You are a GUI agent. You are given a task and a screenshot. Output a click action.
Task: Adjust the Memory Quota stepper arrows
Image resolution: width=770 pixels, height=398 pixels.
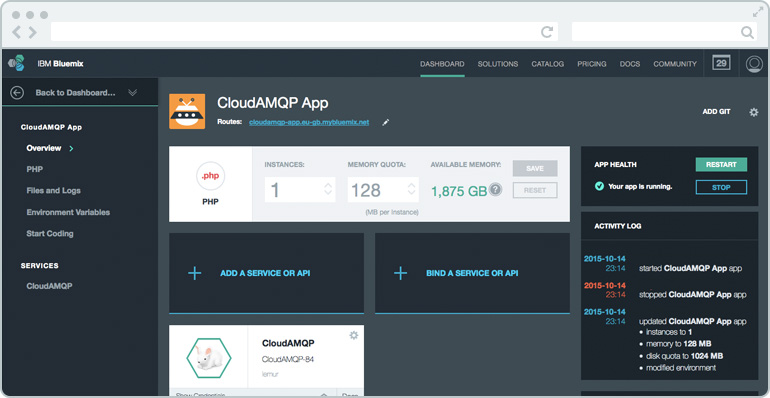(x=412, y=190)
